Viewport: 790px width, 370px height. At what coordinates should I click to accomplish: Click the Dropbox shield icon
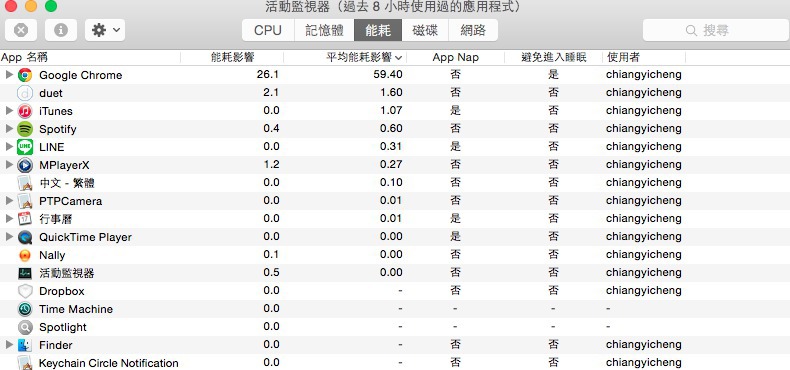click(x=25, y=291)
